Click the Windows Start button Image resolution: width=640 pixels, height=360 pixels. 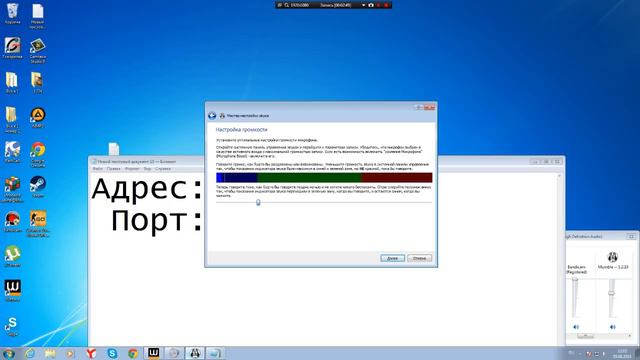[8, 353]
